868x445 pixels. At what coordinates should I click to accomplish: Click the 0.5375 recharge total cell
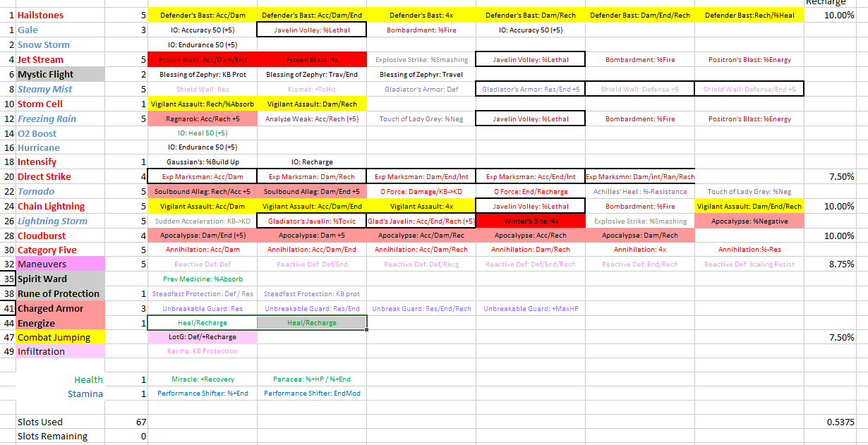click(x=840, y=422)
